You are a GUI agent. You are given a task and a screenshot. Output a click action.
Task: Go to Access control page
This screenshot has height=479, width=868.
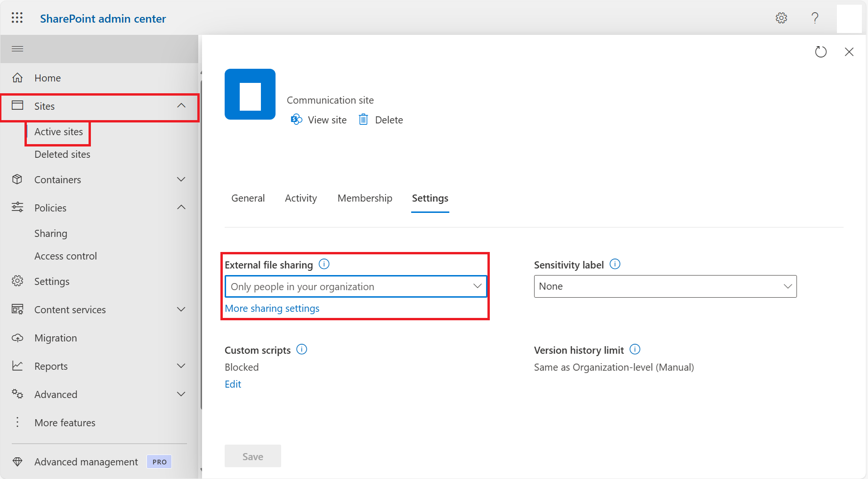click(65, 256)
